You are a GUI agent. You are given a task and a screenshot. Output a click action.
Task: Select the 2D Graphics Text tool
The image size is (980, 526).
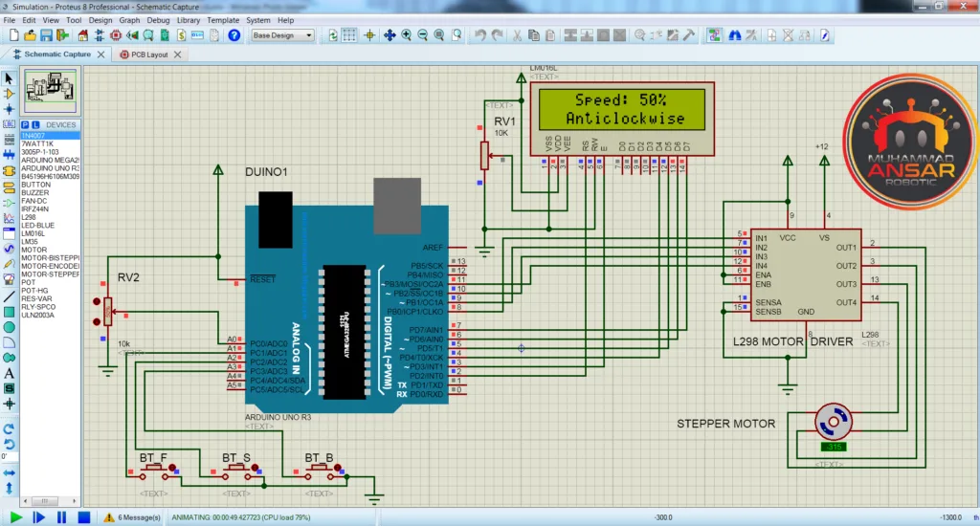point(9,373)
